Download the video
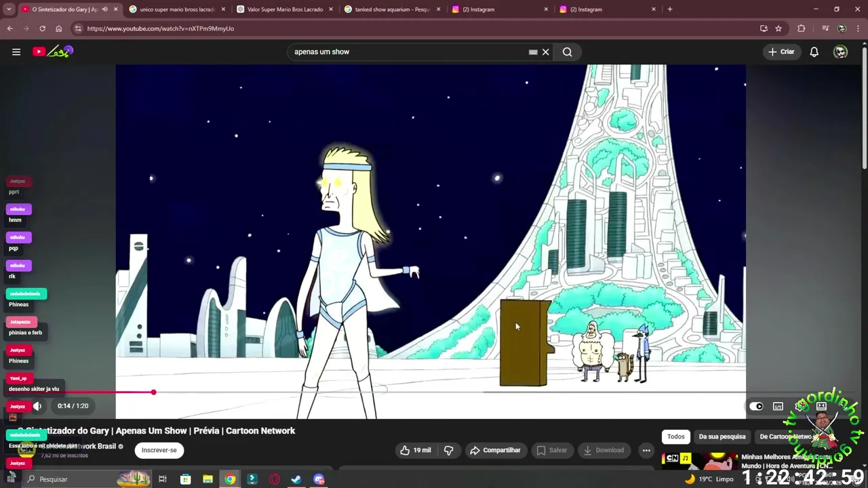 coord(604,450)
